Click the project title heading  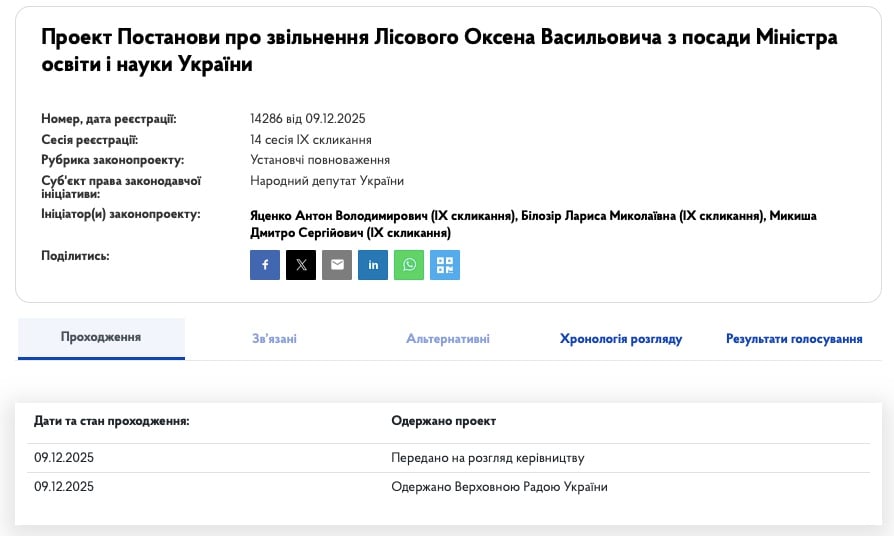(x=439, y=50)
